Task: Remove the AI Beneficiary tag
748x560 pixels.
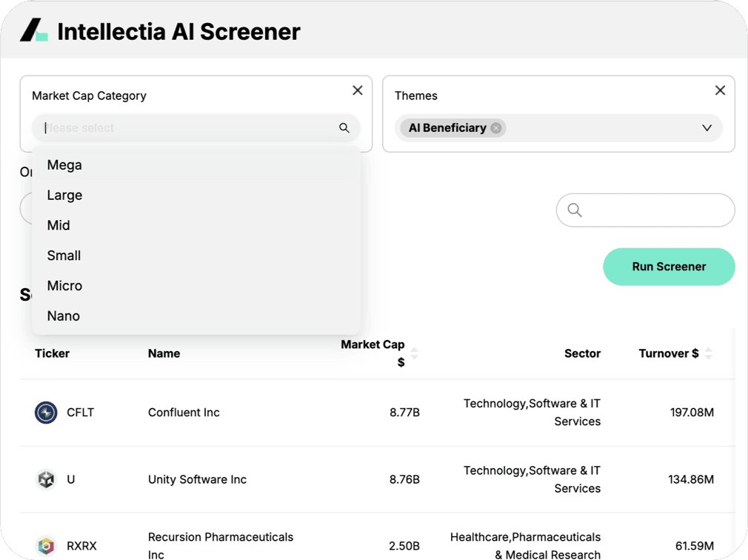Action: [x=496, y=128]
